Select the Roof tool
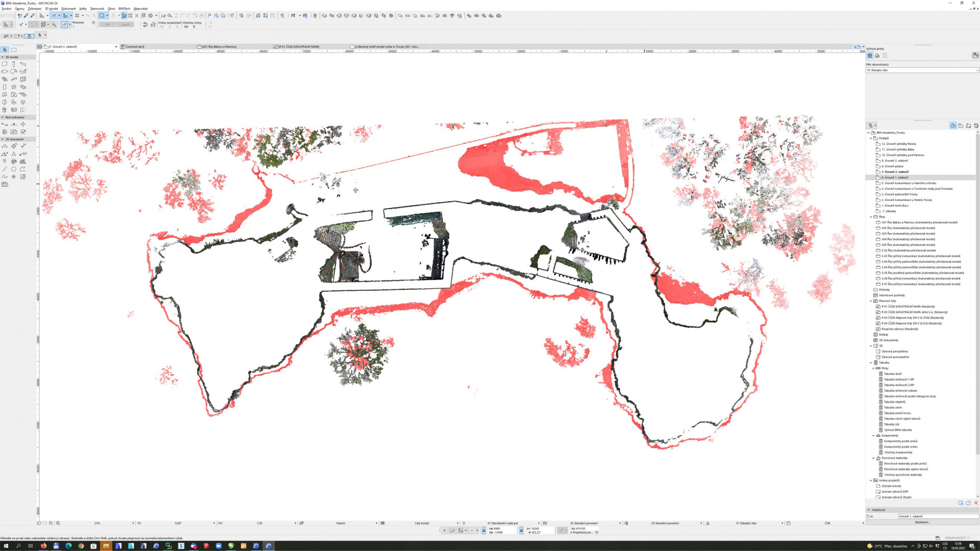 (x=14, y=72)
